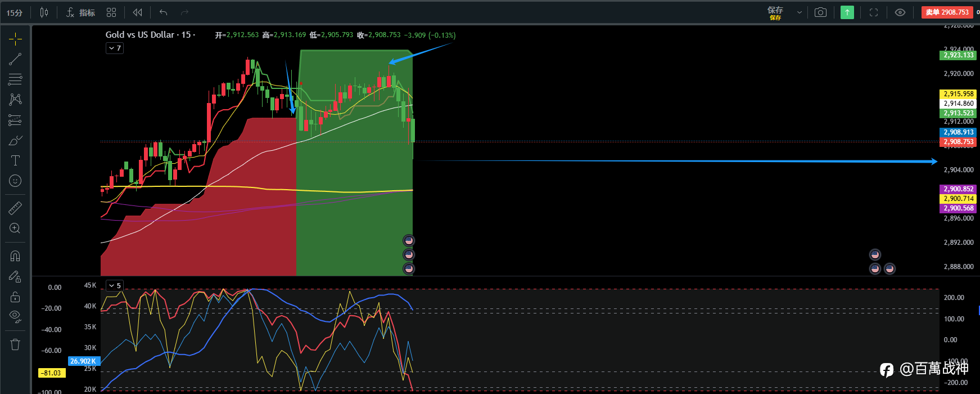
Task: Click the green price label 2,913.523
Action: coord(958,113)
